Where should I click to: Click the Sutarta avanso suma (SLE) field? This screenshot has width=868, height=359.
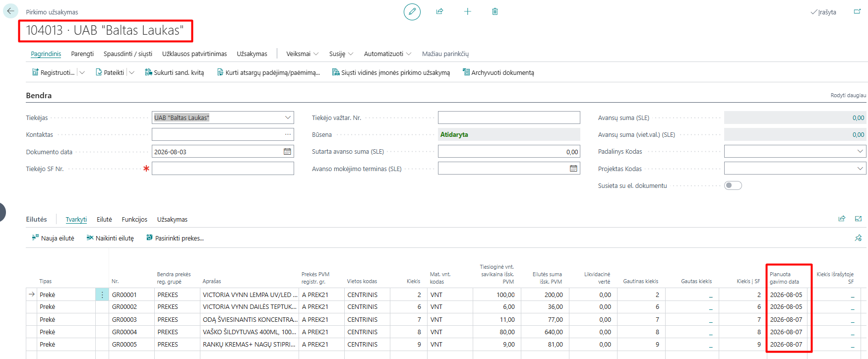[x=509, y=152]
